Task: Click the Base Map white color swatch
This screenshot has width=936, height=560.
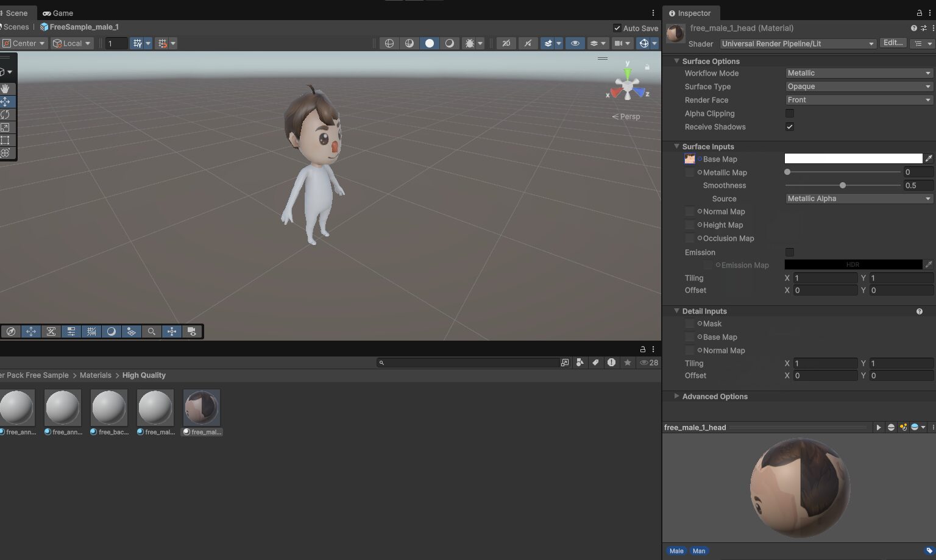Action: point(853,159)
